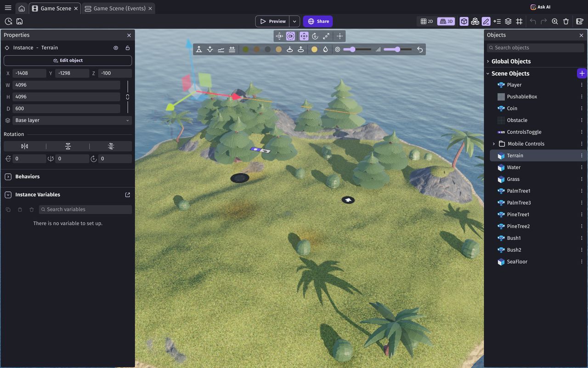The height and width of the screenshot is (368, 588).
Task: Select the smooth terrain tool
Action: [x=221, y=49]
